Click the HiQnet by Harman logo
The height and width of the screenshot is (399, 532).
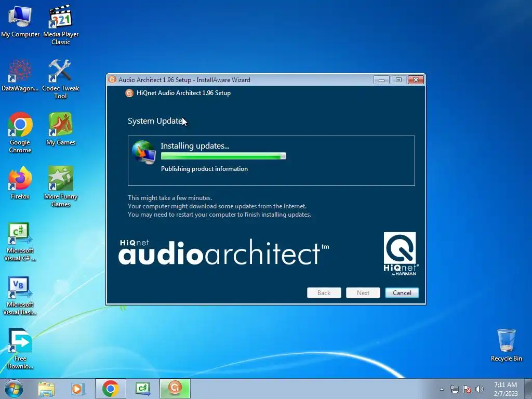coord(400,254)
